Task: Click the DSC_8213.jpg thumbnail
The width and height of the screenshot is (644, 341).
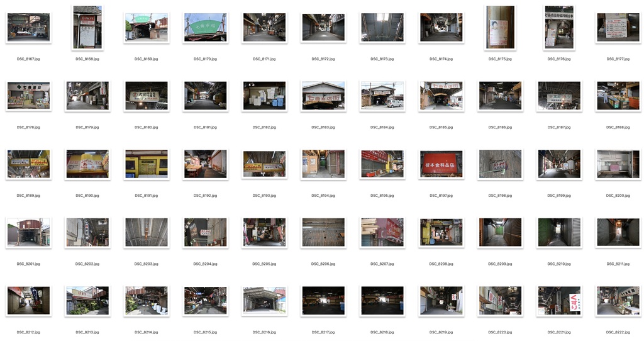Action: coord(87,301)
